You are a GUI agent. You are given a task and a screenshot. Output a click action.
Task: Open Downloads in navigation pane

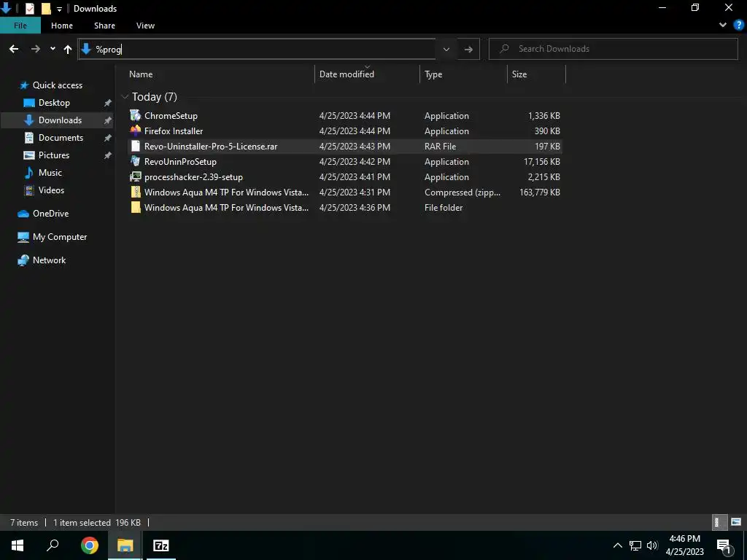[x=60, y=120]
